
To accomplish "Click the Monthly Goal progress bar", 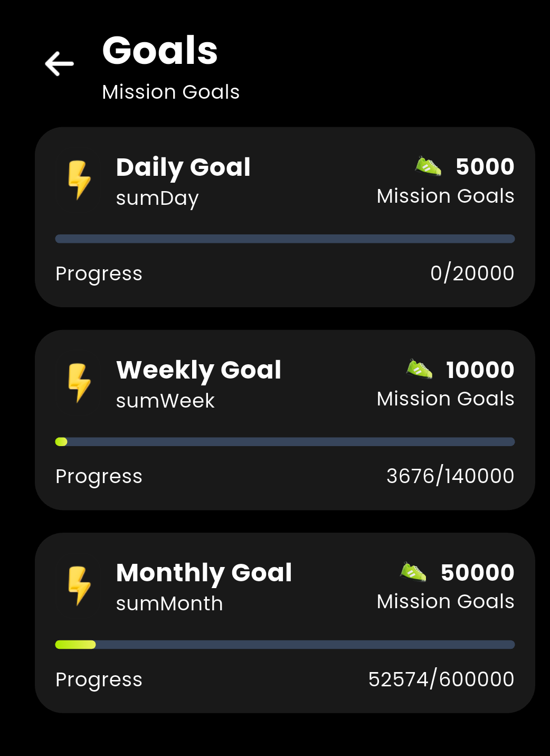I will [285, 645].
